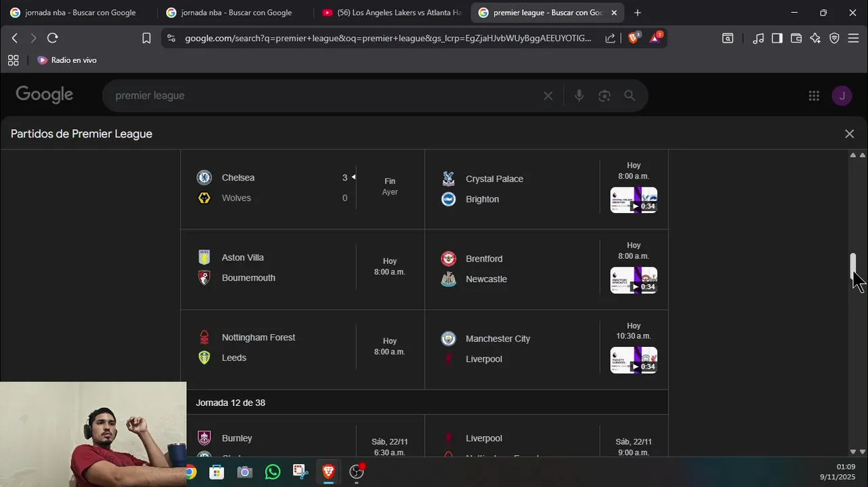Open WhatsApp from the taskbar
This screenshot has width=868, height=487.
pyautogui.click(x=273, y=472)
